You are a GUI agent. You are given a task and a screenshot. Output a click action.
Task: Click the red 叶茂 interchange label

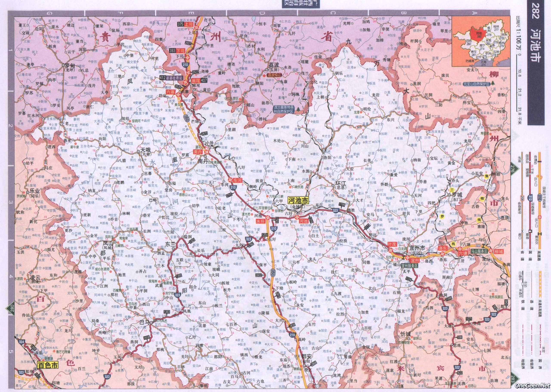392,244
